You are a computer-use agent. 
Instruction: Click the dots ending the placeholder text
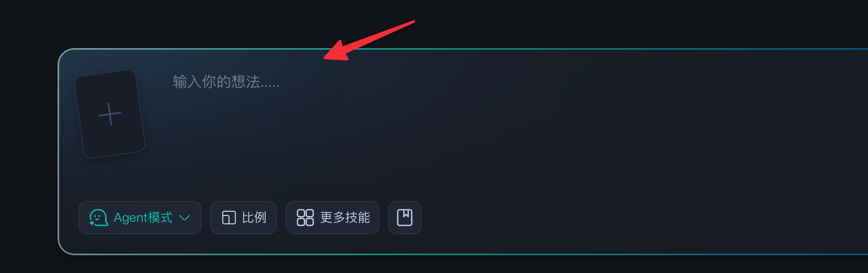pyautogui.click(x=270, y=86)
